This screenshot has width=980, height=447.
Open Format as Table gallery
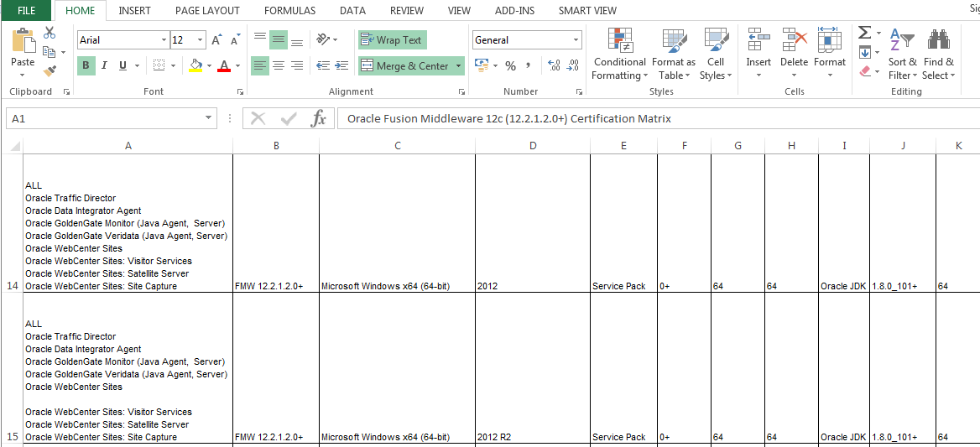(674, 55)
